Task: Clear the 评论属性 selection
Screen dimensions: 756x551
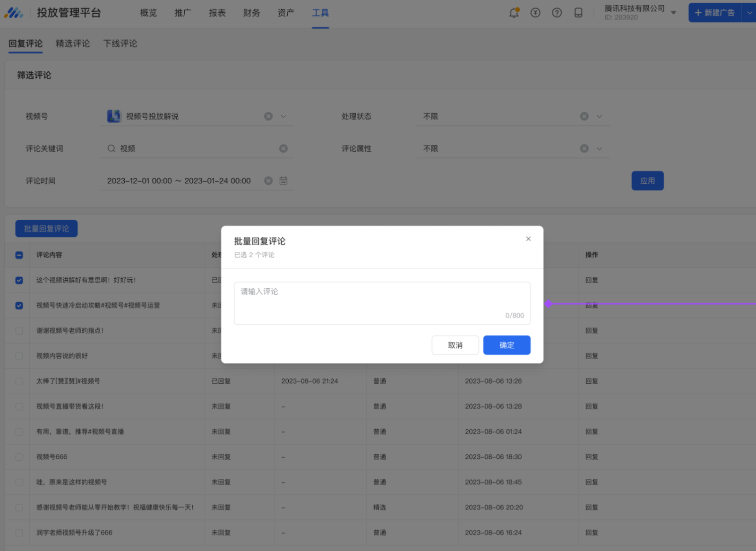Action: click(x=584, y=148)
